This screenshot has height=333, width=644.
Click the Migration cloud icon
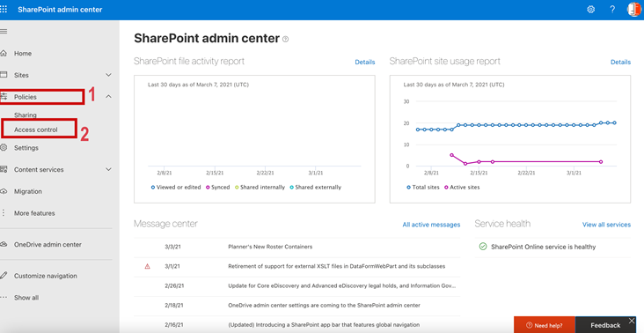click(4, 191)
